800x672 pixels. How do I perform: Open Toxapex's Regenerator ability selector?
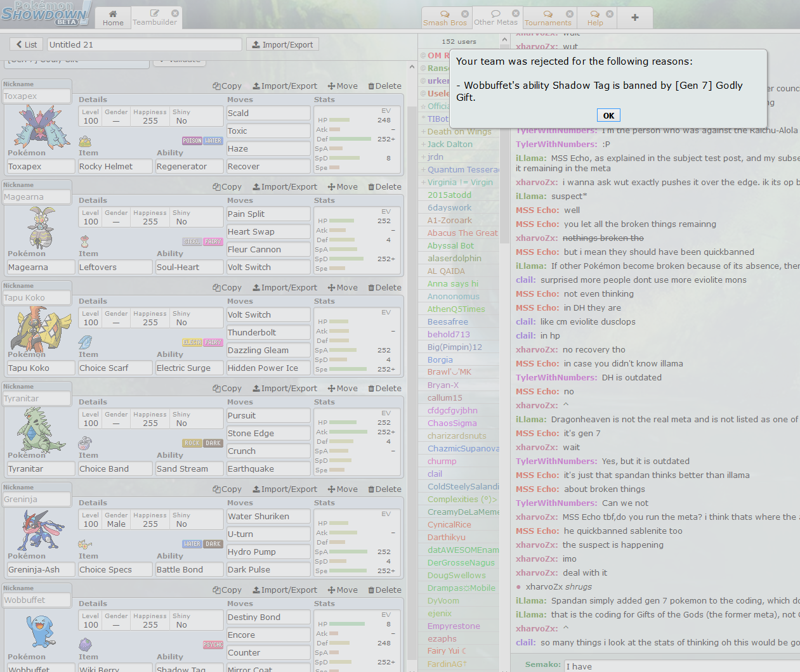tap(189, 166)
